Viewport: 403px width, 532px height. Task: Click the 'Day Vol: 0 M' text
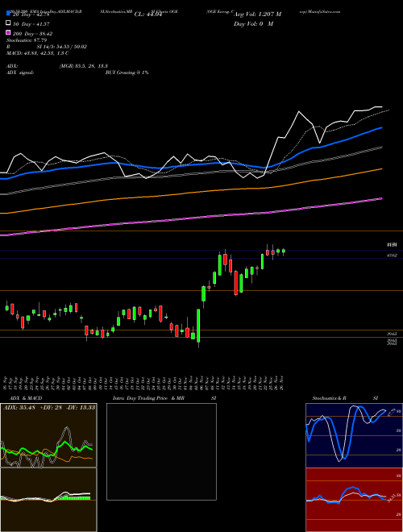coord(253,23)
